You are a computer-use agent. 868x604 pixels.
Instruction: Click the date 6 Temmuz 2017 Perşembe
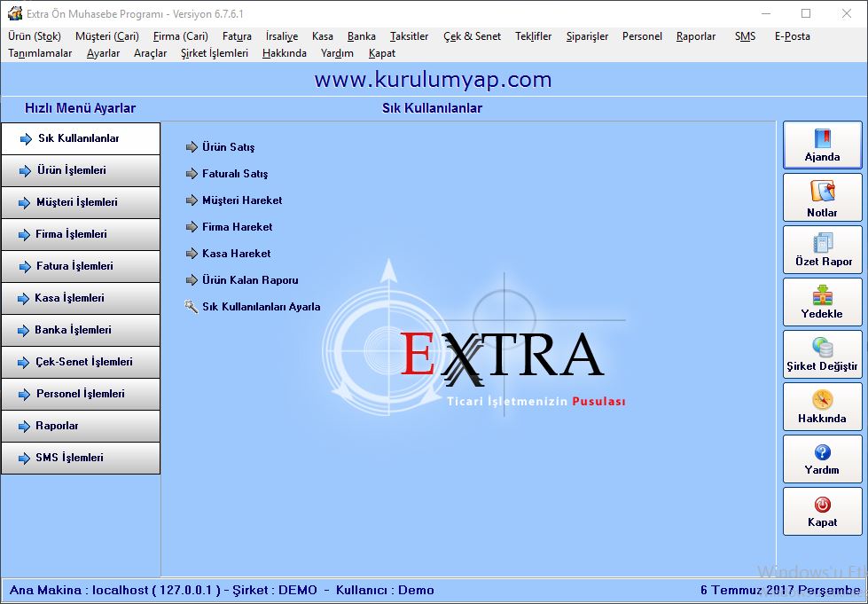780,590
